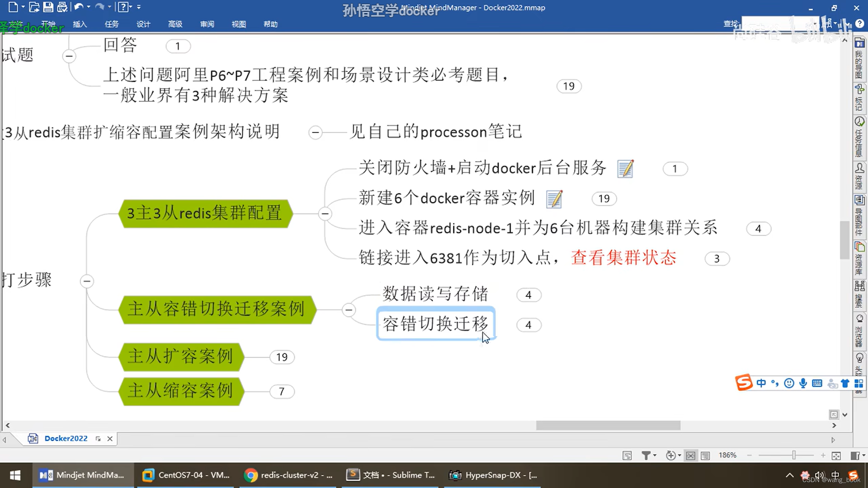Toggle 中/英 mode on the Sogou input bar
Viewport: 868px width, 488px height.
[761, 383]
